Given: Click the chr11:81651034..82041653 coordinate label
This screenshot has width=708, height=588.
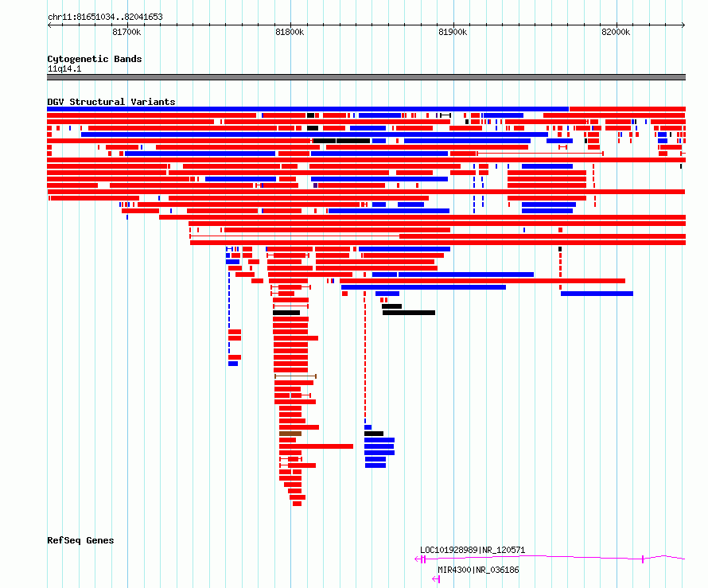Looking at the screenshot, I should click(x=105, y=17).
